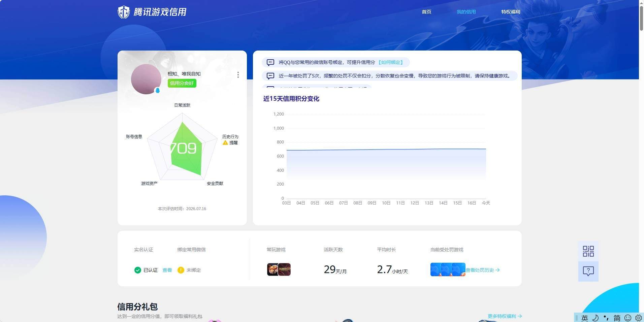The width and height of the screenshot is (644, 322).
Task: Click the 今天 label on chart axis
Action: click(x=486, y=203)
